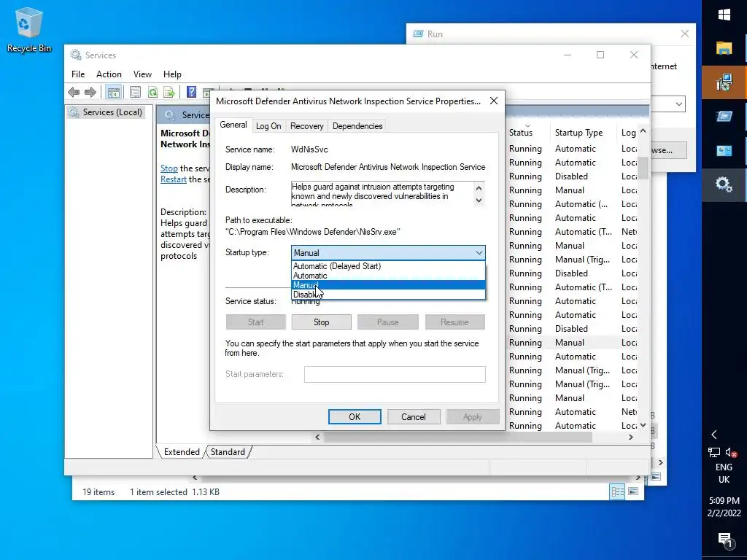Click inside the Start parameters field
The height and width of the screenshot is (560, 747).
[x=395, y=374]
